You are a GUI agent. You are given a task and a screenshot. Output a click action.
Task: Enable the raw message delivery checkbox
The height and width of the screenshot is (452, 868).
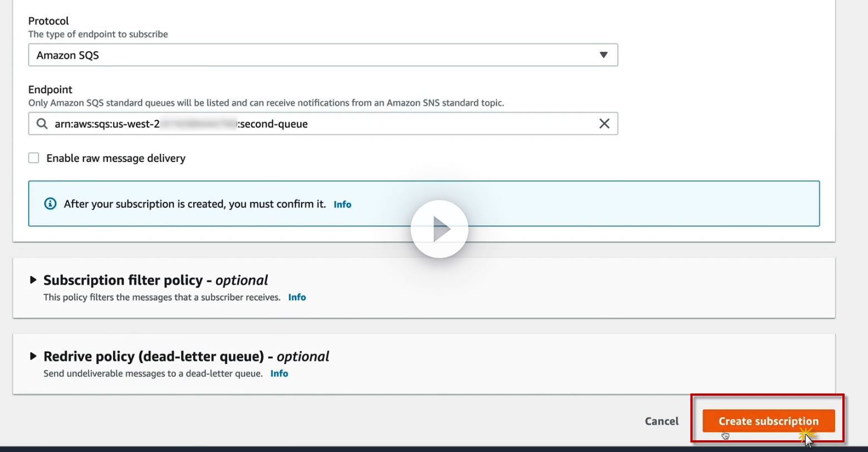[34, 158]
